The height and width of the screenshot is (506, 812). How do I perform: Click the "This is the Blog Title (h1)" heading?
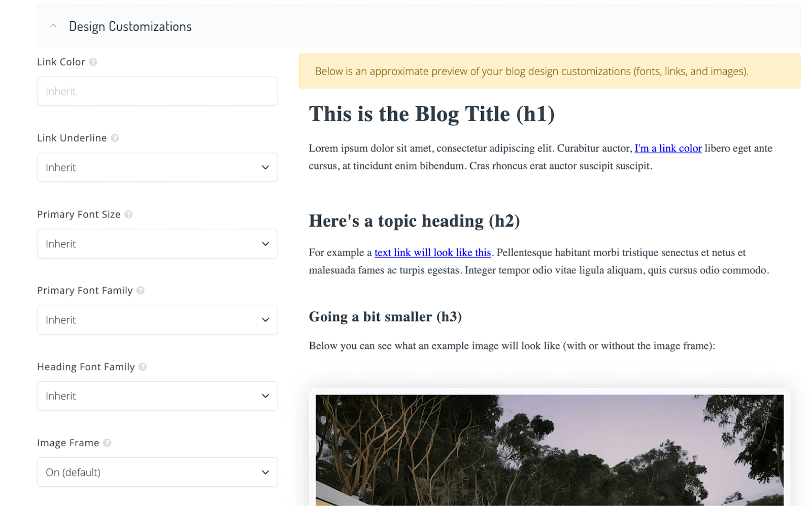[x=432, y=114]
